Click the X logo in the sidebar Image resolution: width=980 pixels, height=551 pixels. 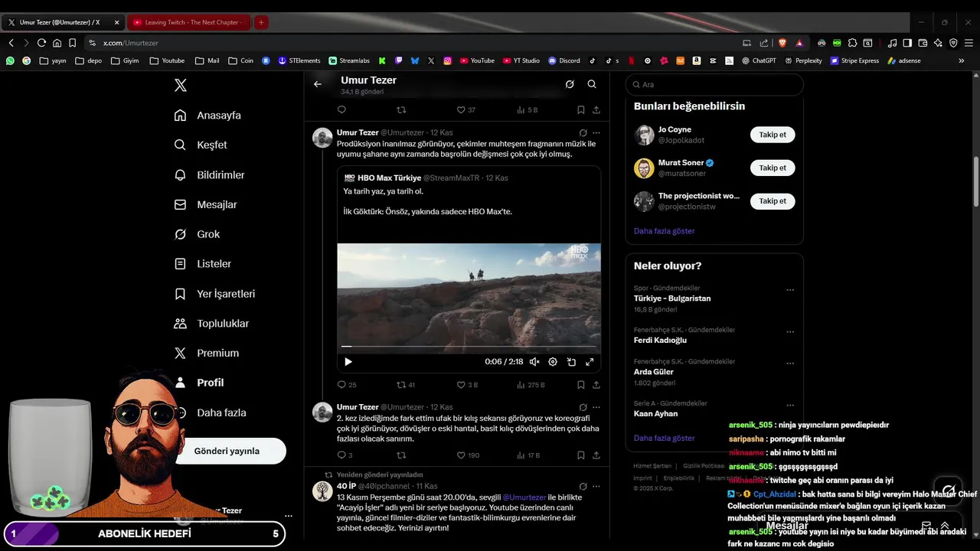point(181,85)
